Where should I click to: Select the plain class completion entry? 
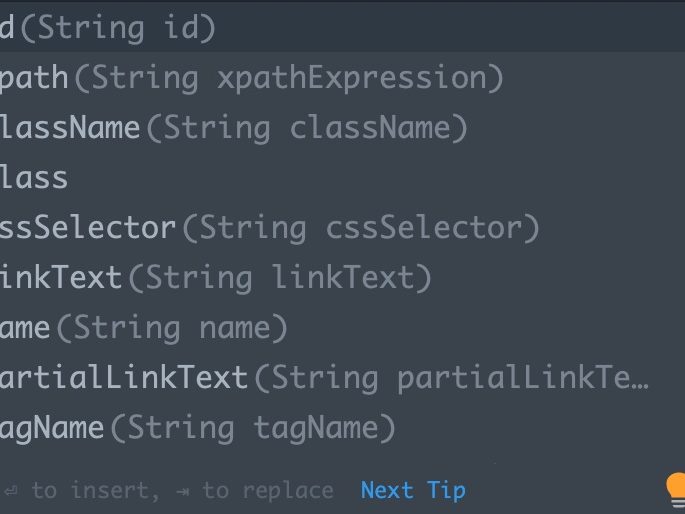(x=35, y=178)
